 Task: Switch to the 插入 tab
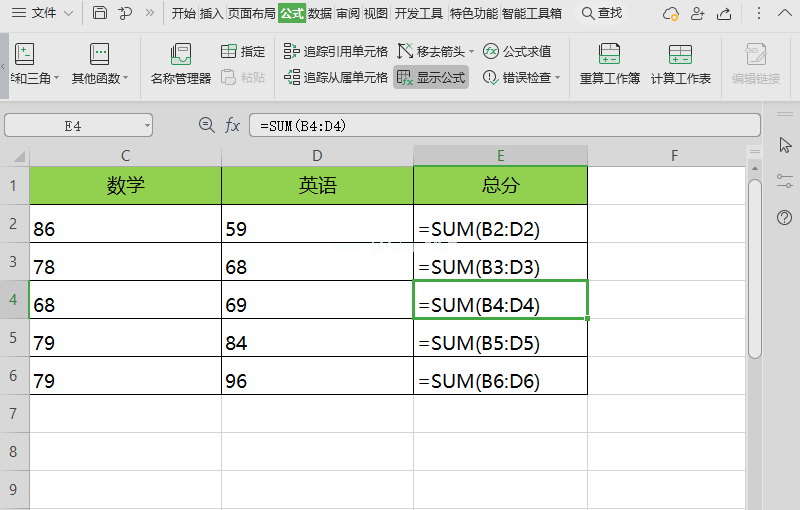[x=211, y=13]
